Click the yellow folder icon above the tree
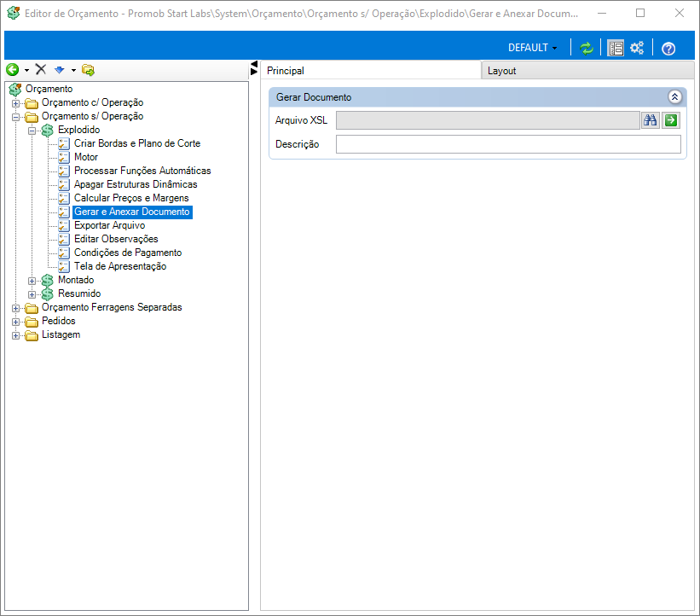 point(88,70)
